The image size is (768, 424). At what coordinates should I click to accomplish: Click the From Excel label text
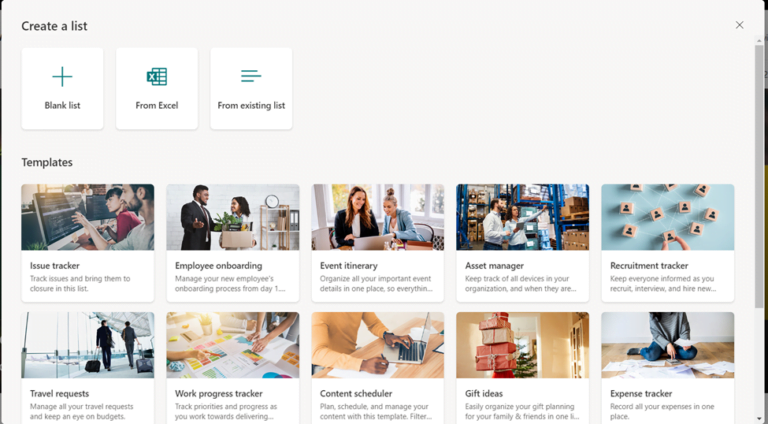[x=157, y=105]
